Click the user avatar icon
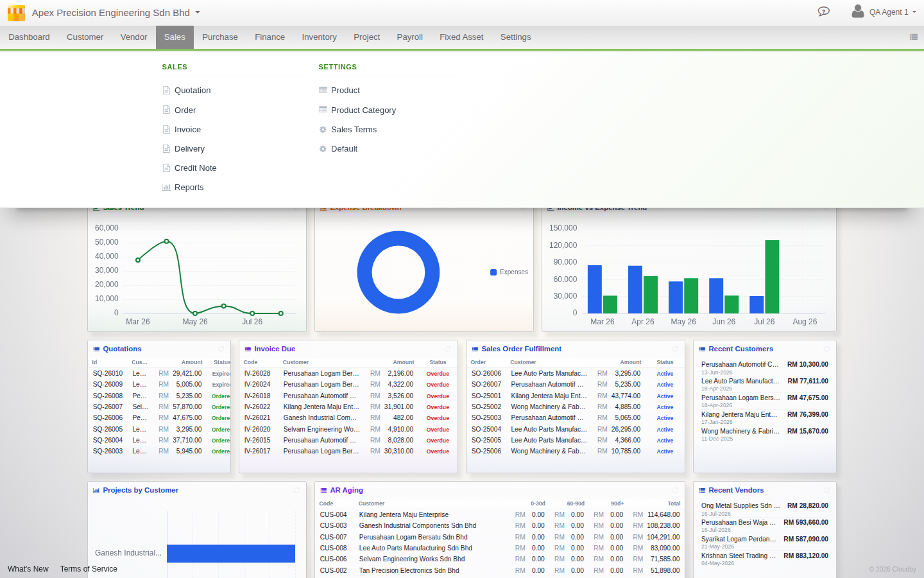924x578 pixels. coord(858,11)
